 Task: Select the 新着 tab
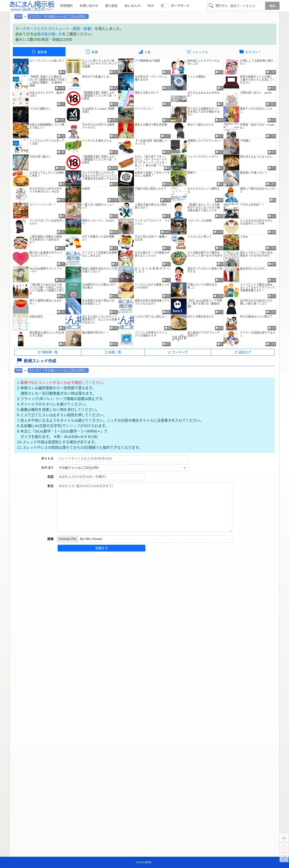pos(92,52)
